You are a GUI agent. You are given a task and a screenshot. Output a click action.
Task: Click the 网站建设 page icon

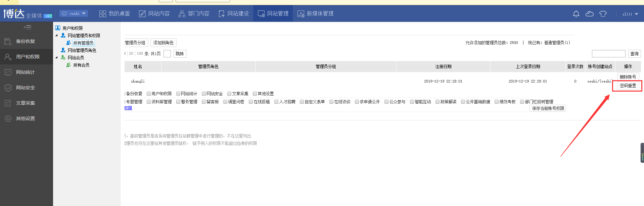click(x=222, y=14)
